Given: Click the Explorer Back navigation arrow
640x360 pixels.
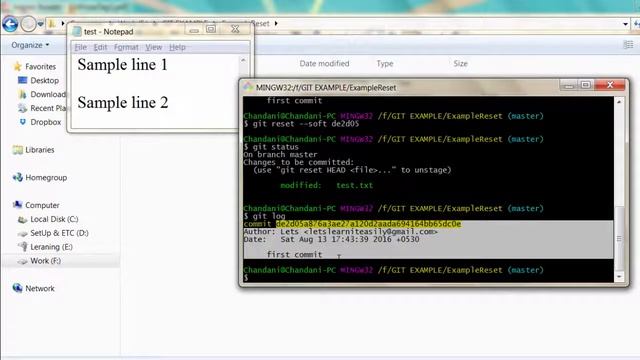Looking at the screenshot, I should (10, 24).
